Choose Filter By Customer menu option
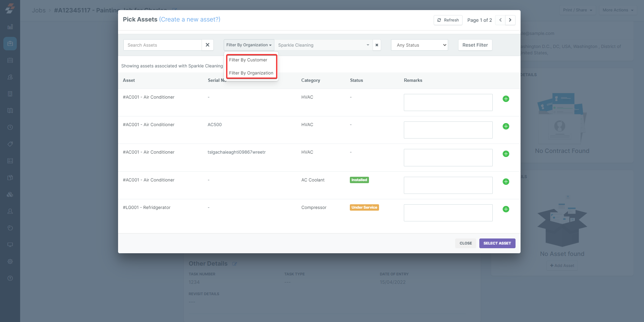 248,60
